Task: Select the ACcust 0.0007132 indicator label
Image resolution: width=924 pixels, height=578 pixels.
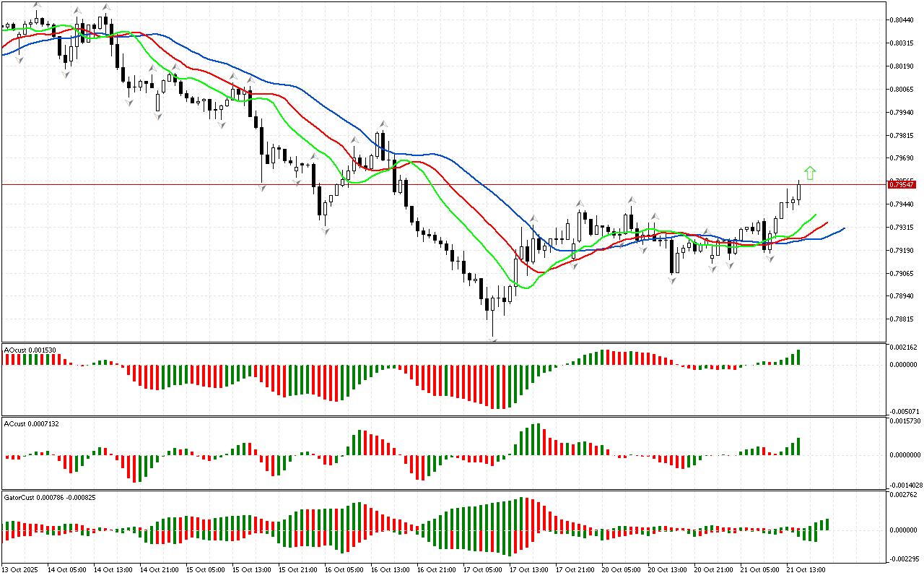Action: (x=32, y=423)
